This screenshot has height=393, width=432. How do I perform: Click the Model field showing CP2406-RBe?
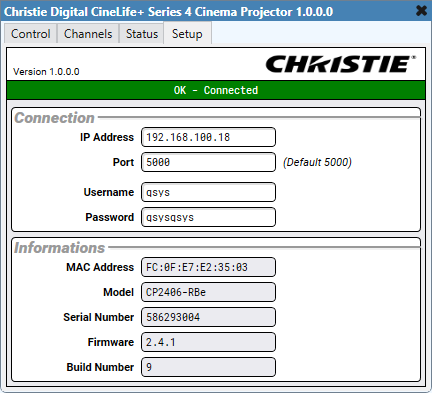(x=208, y=292)
